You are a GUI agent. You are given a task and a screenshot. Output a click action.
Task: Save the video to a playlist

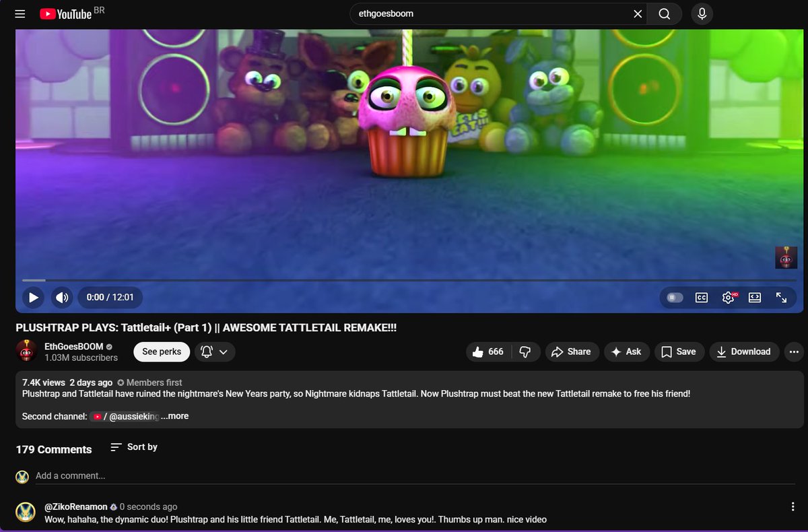coord(679,352)
